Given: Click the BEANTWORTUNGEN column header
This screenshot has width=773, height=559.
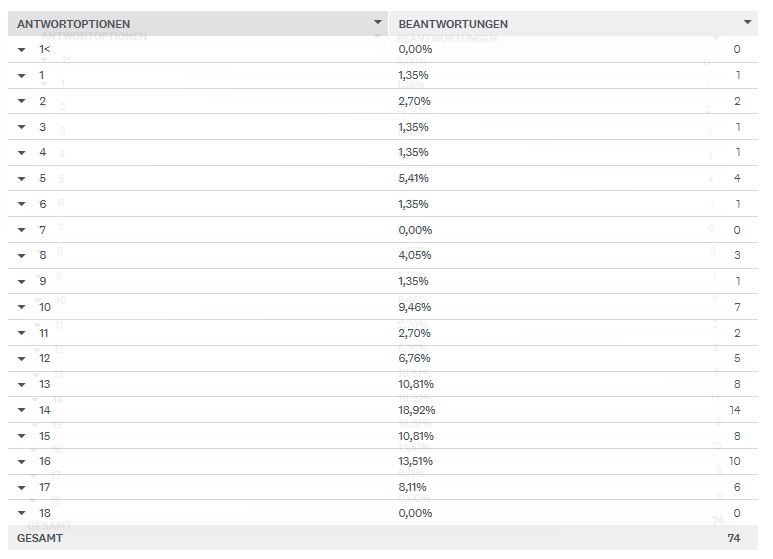Looking at the screenshot, I should click(x=452, y=23).
